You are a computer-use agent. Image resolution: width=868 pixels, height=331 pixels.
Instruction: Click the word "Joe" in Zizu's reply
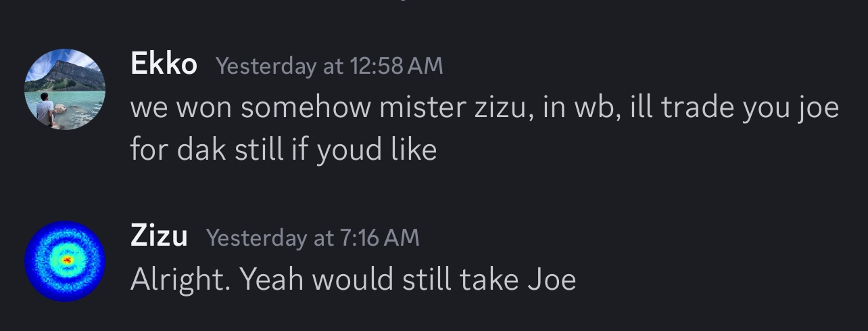552,280
